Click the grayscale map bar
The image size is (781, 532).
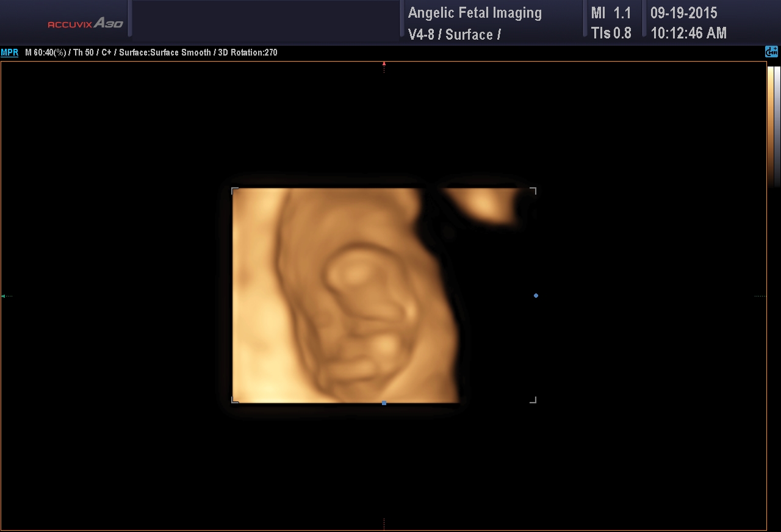pos(777,126)
